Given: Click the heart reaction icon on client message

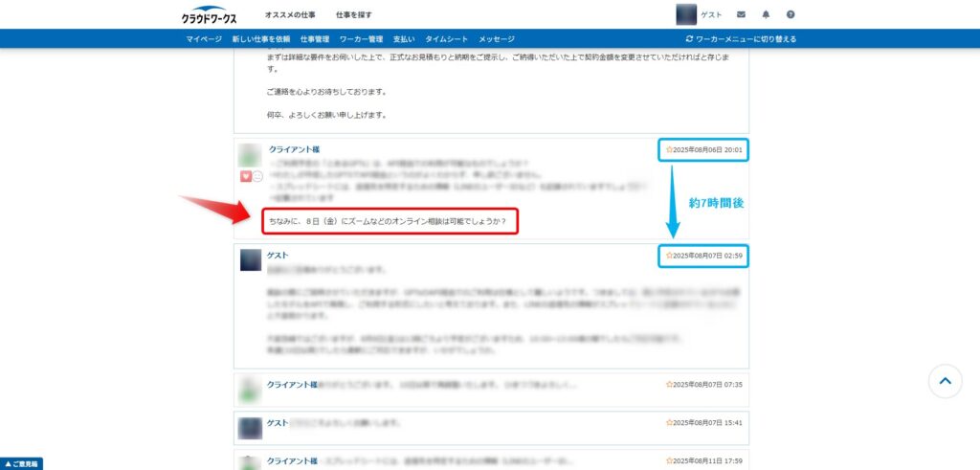Looking at the screenshot, I should pos(245,176).
